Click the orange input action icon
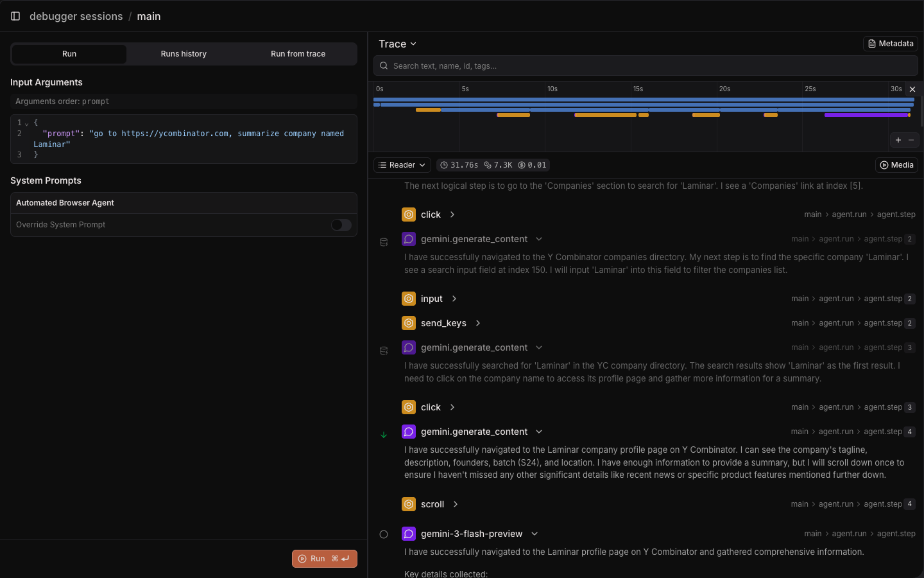This screenshot has height=578, width=924. click(x=409, y=299)
